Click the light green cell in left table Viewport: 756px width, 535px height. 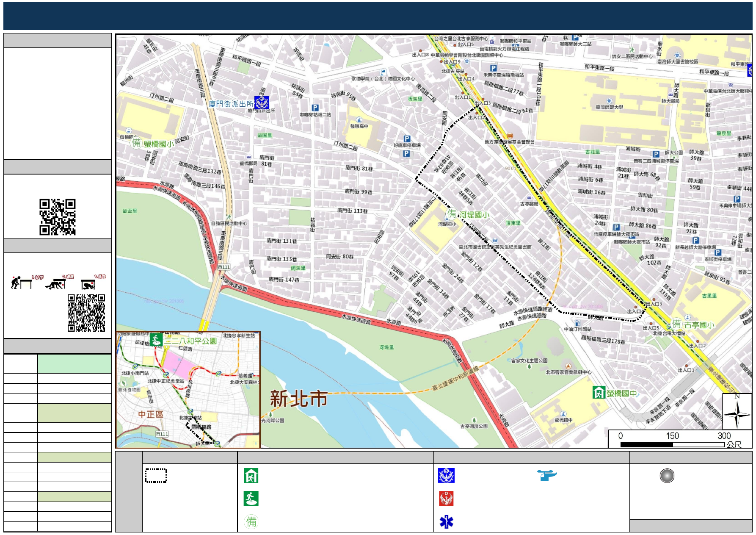click(x=74, y=364)
